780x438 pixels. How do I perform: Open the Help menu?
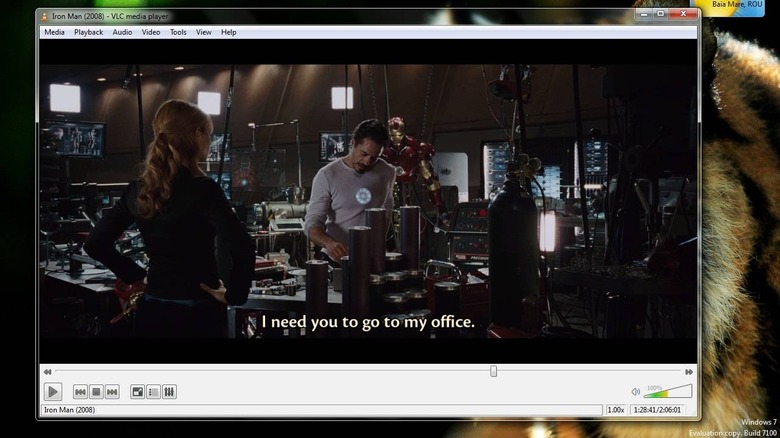[229, 32]
